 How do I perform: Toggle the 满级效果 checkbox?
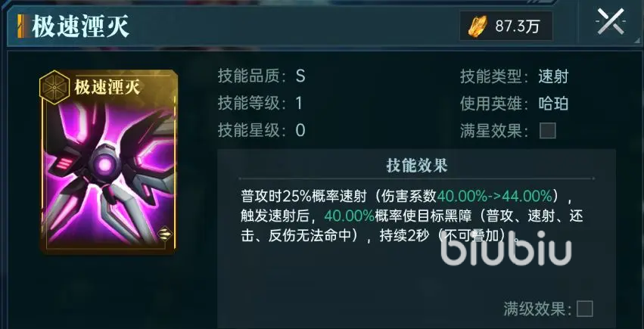(584, 309)
